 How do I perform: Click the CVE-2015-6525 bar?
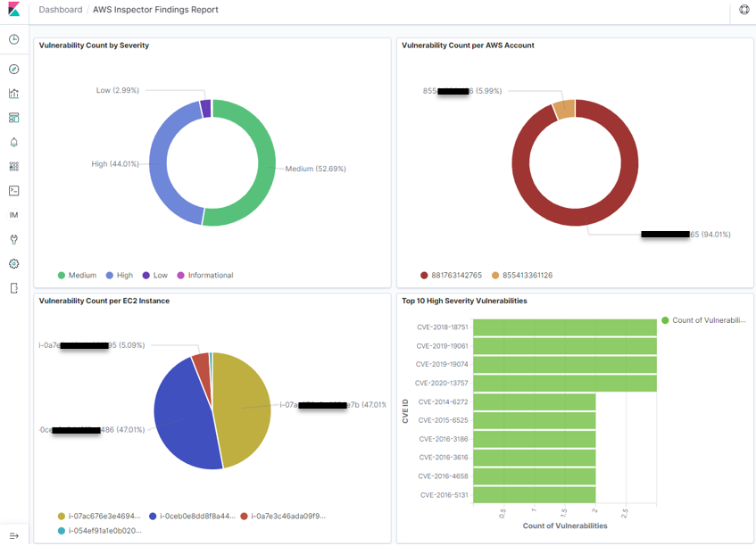(535, 420)
